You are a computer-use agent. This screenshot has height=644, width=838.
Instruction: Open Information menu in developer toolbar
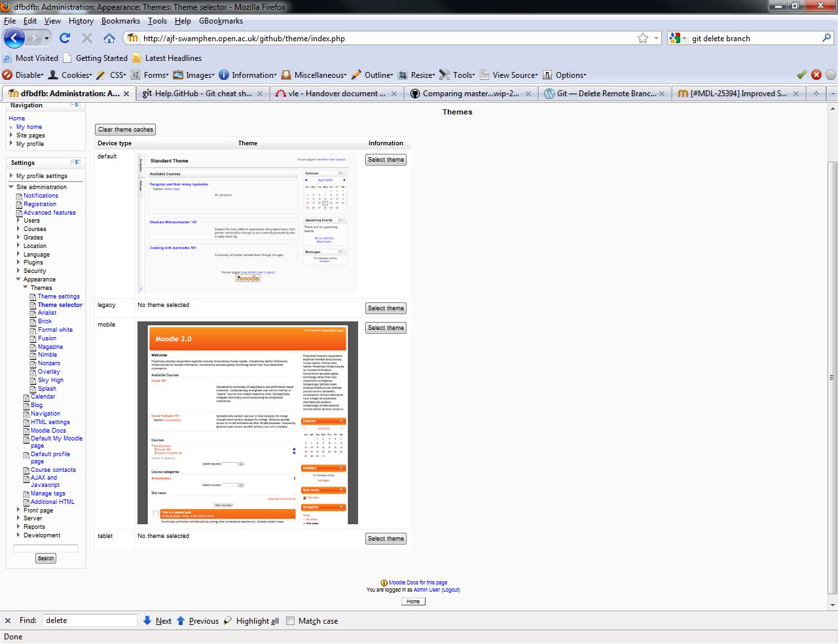point(248,75)
